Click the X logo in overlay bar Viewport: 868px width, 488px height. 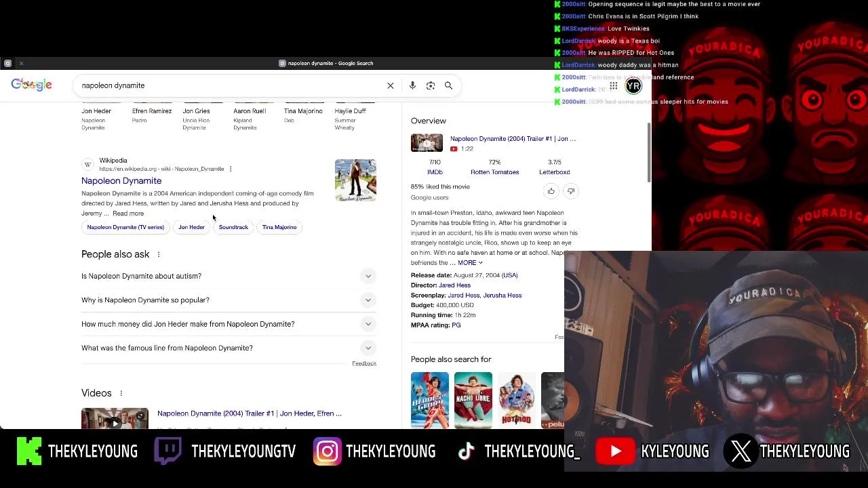click(741, 451)
